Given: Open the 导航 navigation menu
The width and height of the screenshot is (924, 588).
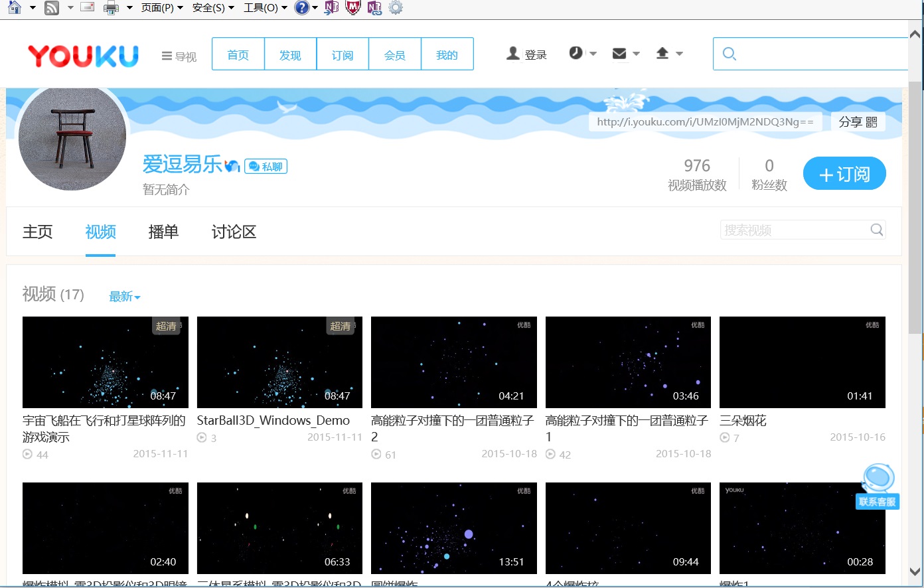Looking at the screenshot, I should coord(179,56).
